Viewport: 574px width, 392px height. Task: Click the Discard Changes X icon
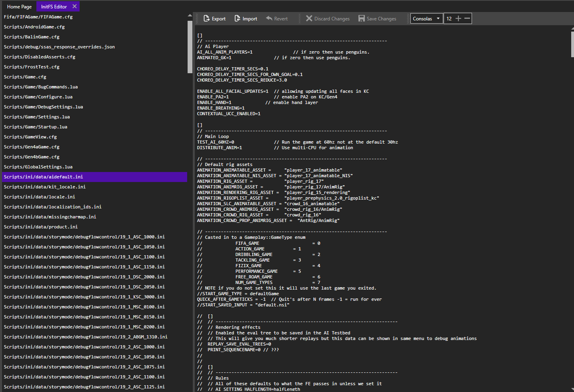pos(309,18)
